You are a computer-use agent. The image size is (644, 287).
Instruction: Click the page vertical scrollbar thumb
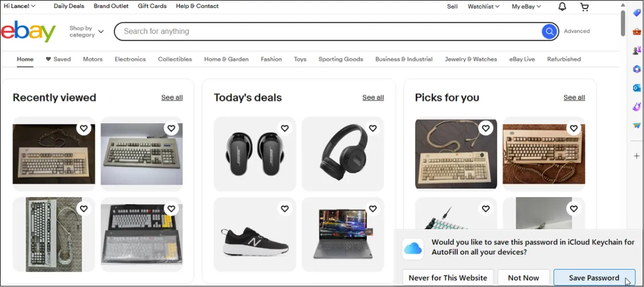pyautogui.click(x=623, y=23)
